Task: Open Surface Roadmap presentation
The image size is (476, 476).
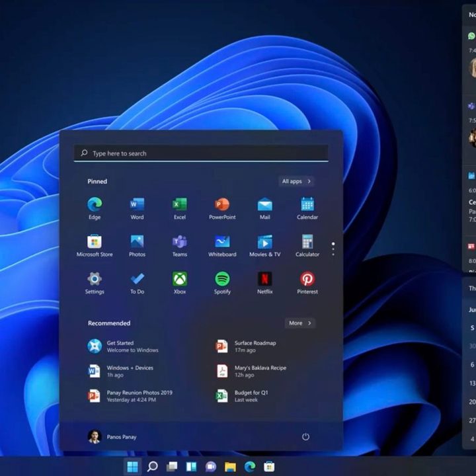Action: pyautogui.click(x=246, y=346)
